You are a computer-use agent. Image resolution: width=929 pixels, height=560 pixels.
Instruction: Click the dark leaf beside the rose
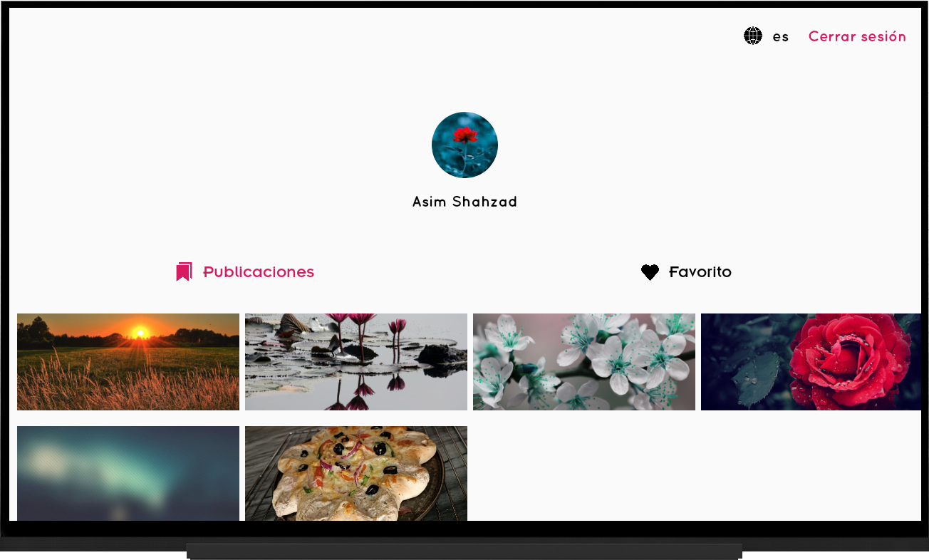point(757,378)
